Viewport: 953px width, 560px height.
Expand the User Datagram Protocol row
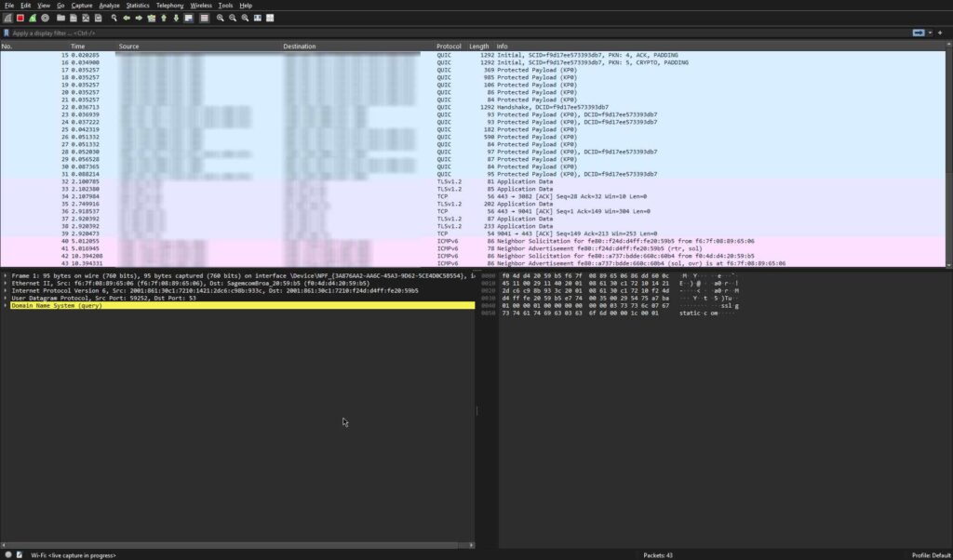click(x=6, y=298)
